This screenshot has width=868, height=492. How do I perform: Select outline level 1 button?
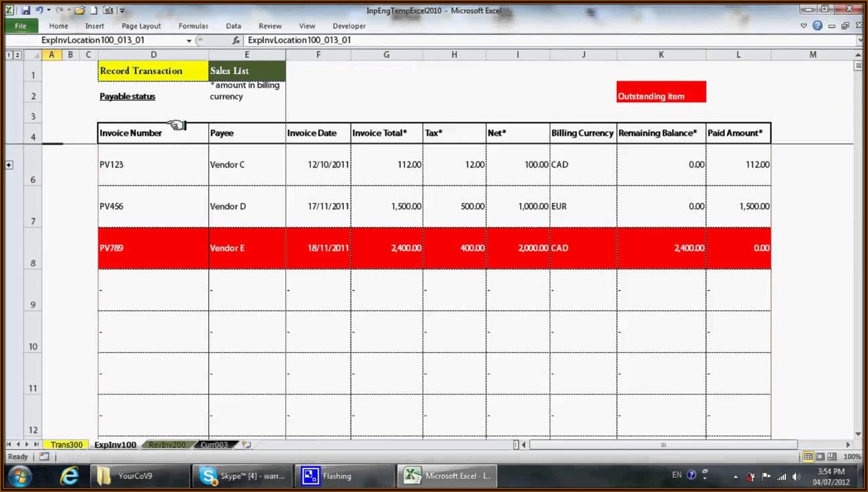point(9,55)
